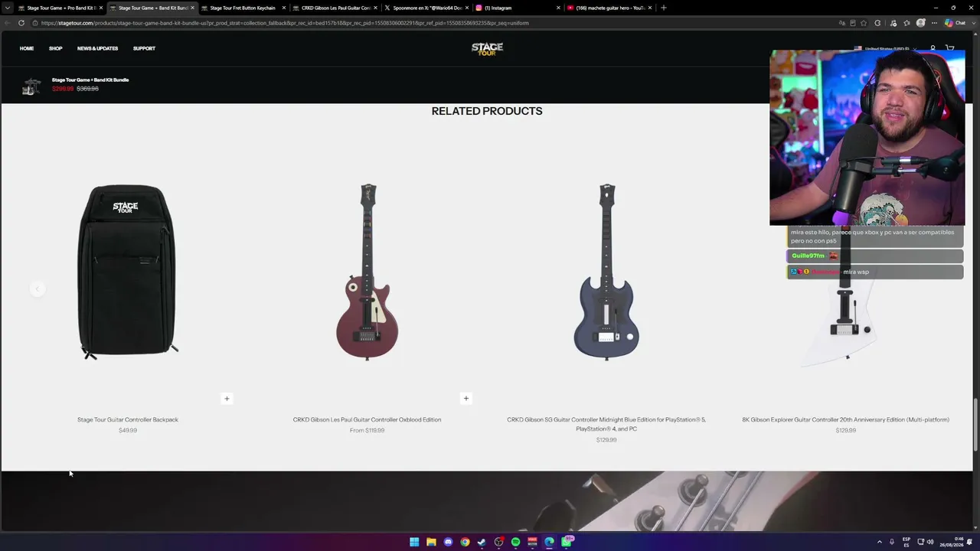Open Discord from taskbar
The height and width of the screenshot is (551, 980).
pos(448,542)
